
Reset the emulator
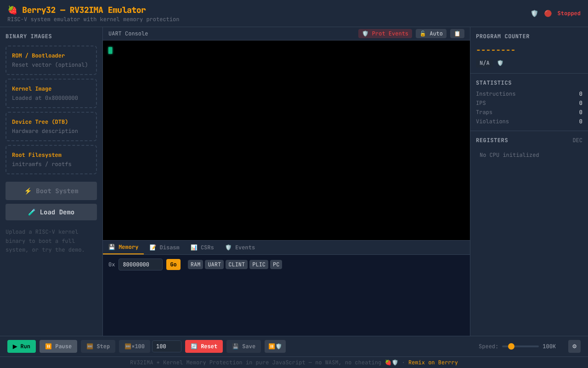(x=204, y=346)
